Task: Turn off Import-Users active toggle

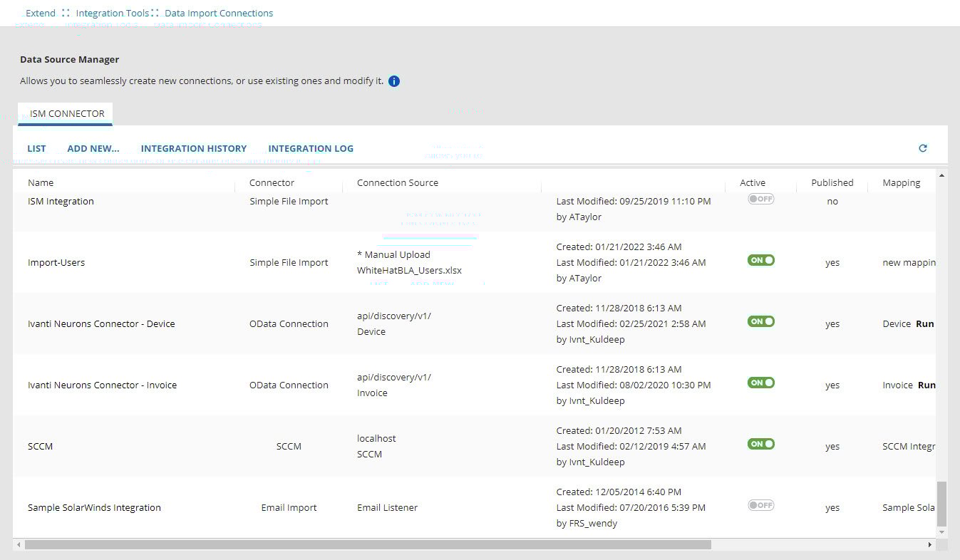Action: (x=760, y=260)
